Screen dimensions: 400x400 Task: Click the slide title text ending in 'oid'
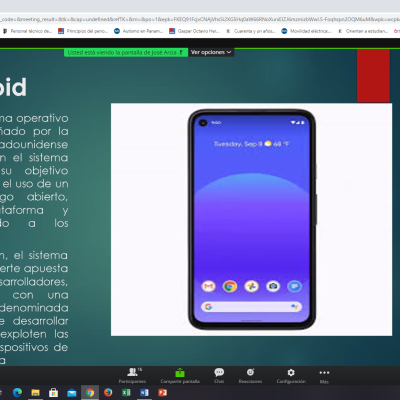click(13, 88)
